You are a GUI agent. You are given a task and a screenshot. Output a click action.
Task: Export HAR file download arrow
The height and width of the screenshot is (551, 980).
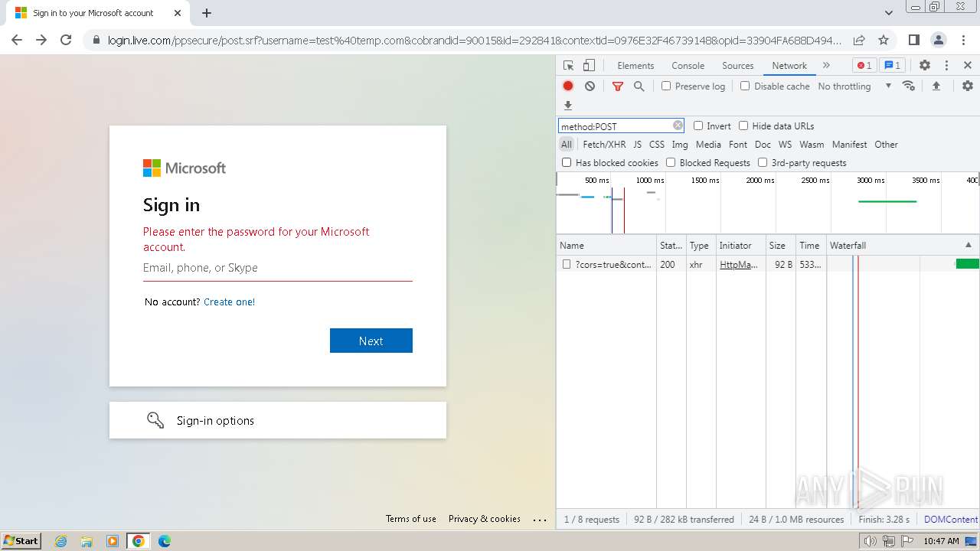568,106
